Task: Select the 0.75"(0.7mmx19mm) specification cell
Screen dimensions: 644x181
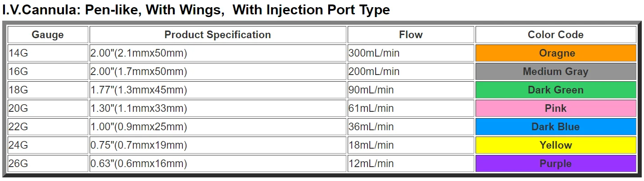Action: [x=218, y=145]
